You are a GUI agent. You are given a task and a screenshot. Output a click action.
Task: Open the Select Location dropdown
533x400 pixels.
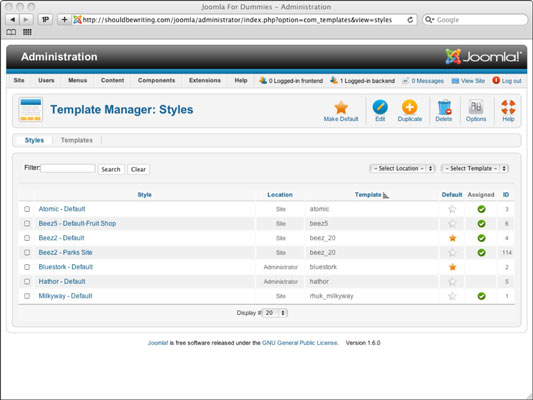pyautogui.click(x=402, y=169)
